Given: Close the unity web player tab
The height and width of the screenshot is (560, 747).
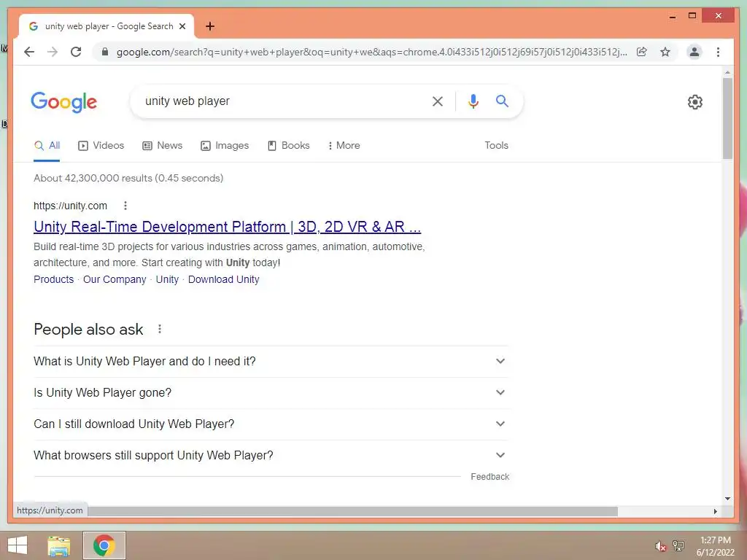Looking at the screenshot, I should pyautogui.click(x=182, y=26).
